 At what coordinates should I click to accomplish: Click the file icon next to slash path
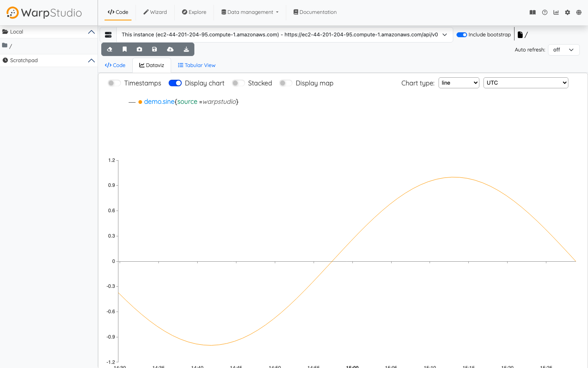(520, 35)
